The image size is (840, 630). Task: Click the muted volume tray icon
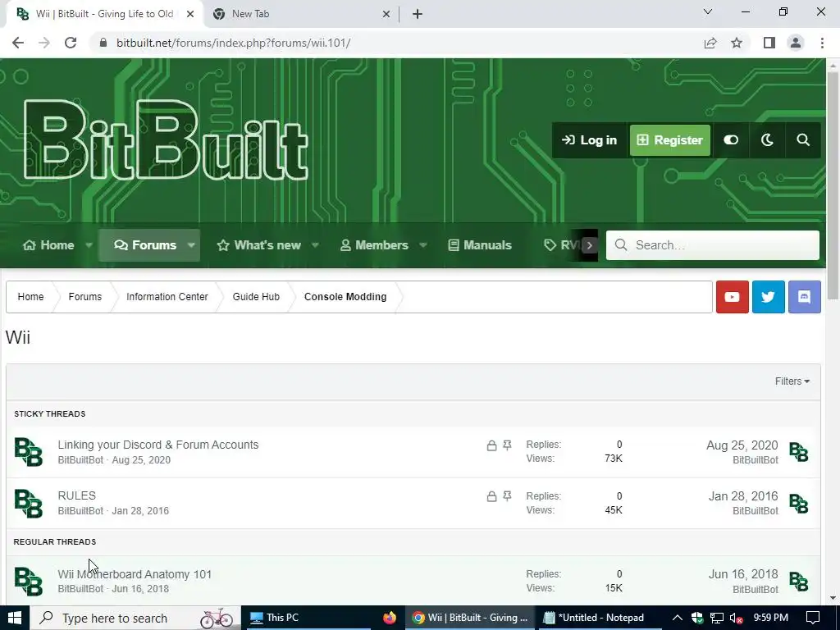click(736, 618)
